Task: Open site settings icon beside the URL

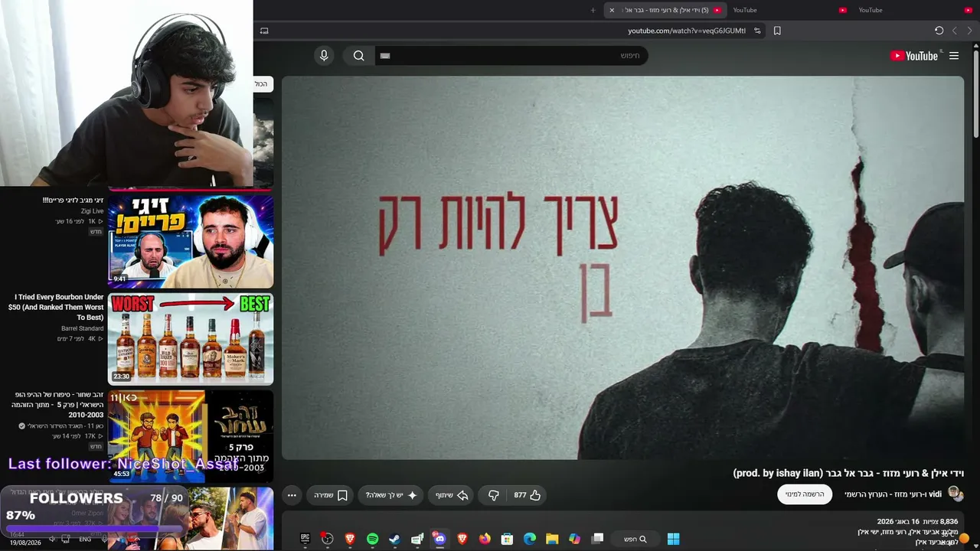Action: point(757,31)
